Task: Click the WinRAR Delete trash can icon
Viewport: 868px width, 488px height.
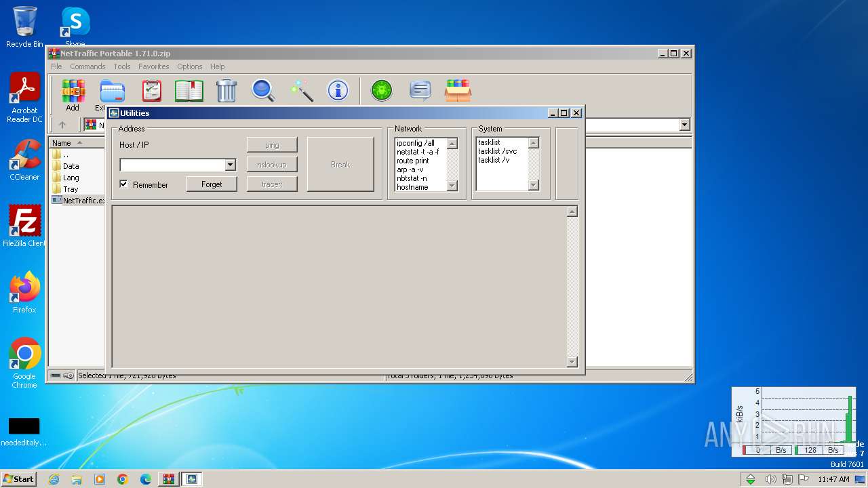Action: coord(226,90)
